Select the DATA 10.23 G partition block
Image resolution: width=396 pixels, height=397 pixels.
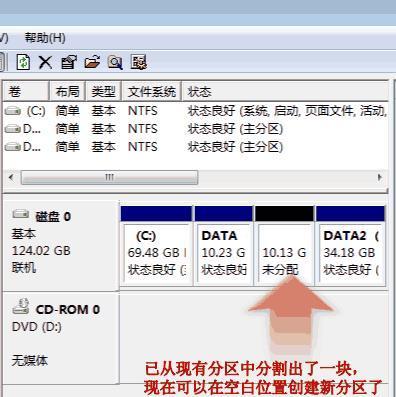[224, 246]
